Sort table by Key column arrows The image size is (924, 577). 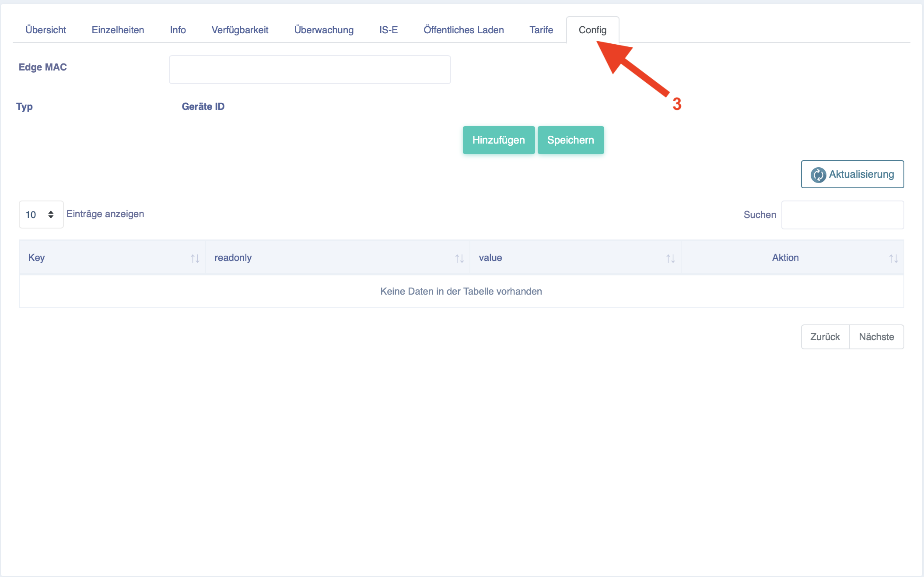pos(195,259)
